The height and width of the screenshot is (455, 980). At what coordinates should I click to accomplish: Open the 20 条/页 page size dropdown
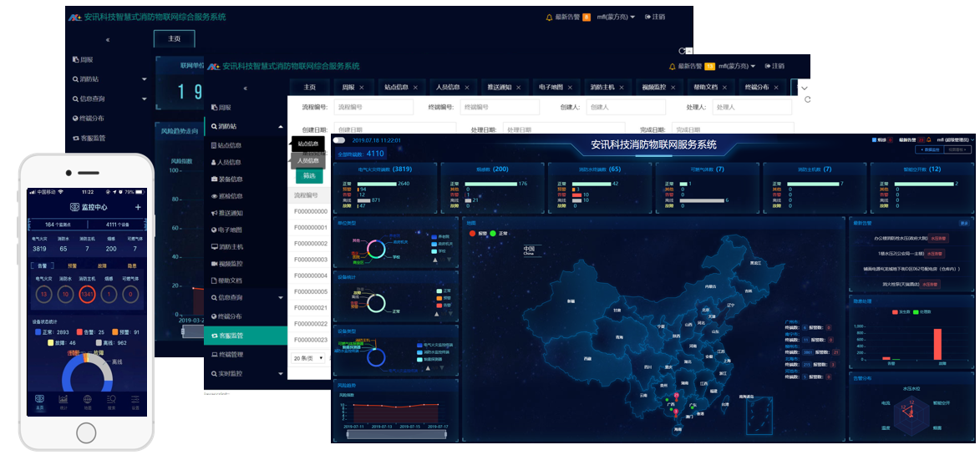pyautogui.click(x=308, y=357)
